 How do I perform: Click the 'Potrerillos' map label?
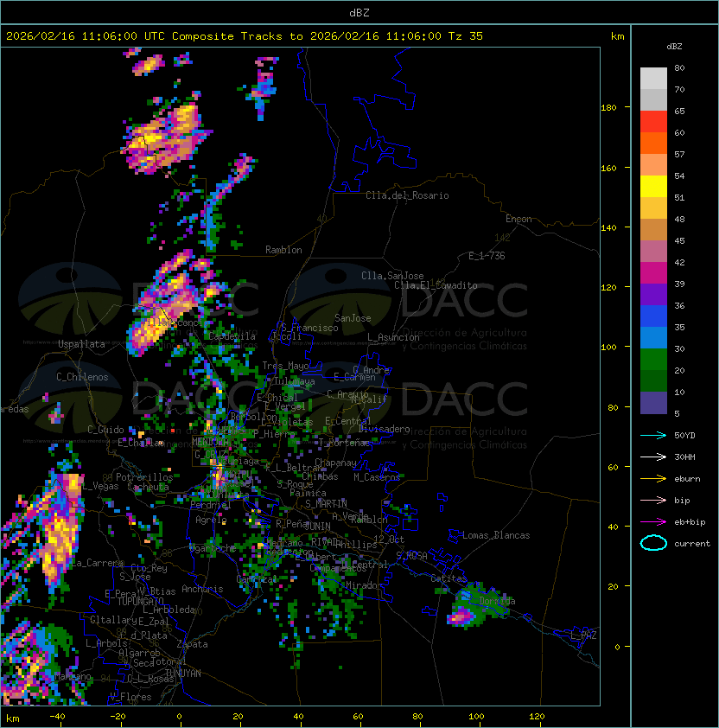click(x=144, y=477)
